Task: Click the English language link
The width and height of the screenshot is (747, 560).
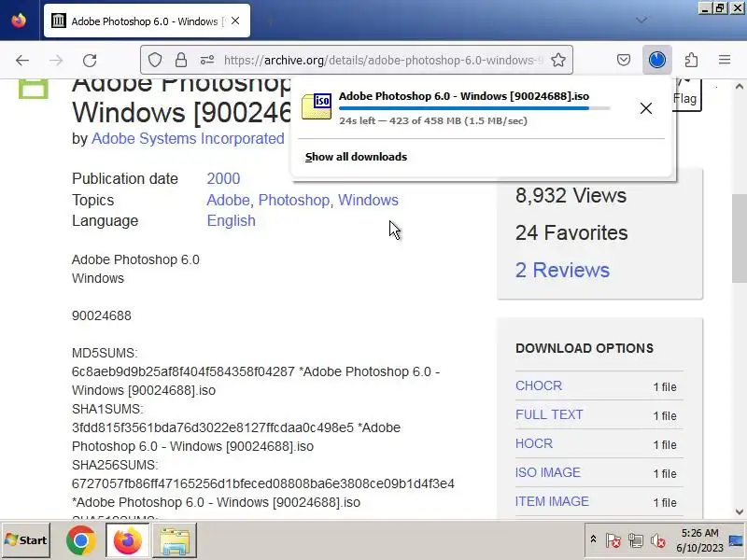Action: [231, 220]
